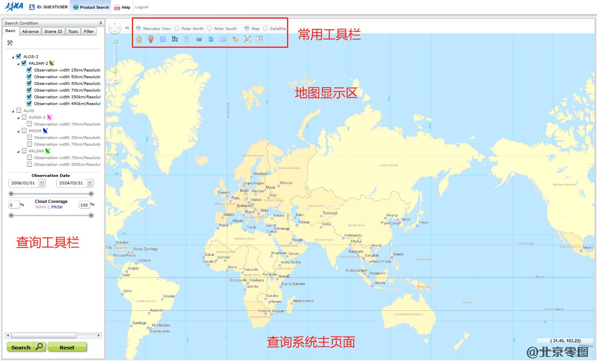Screen dimensions: 597x364
Task: Select the hand pan tool
Action: coord(139,39)
